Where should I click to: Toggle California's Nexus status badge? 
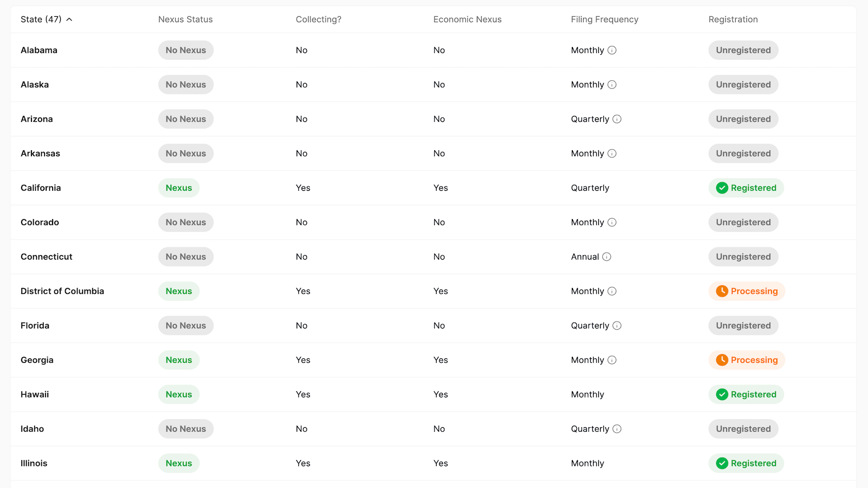(178, 188)
